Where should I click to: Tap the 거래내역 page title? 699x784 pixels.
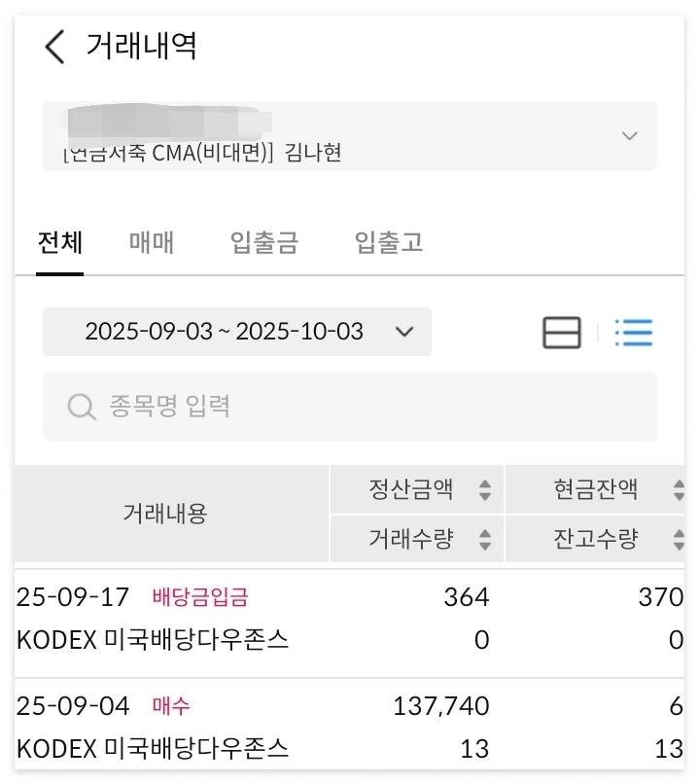point(142,46)
